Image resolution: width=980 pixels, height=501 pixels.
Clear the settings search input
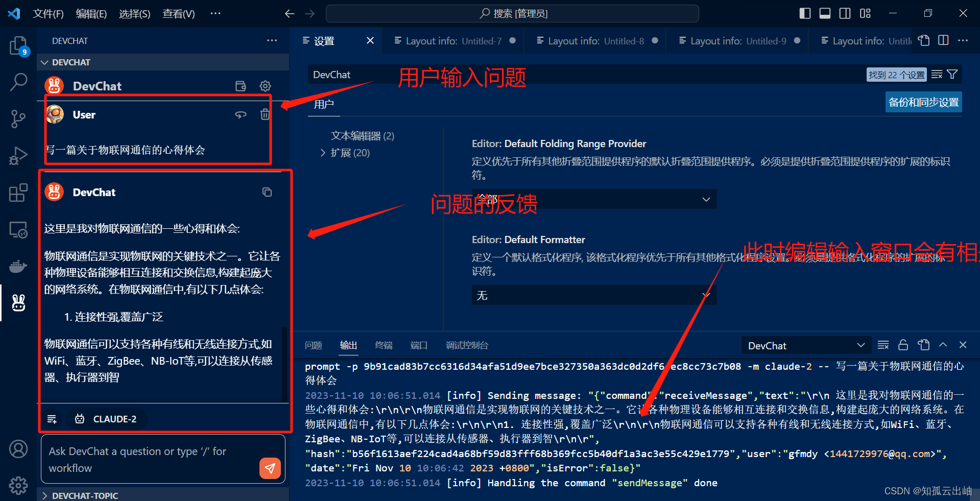click(937, 75)
